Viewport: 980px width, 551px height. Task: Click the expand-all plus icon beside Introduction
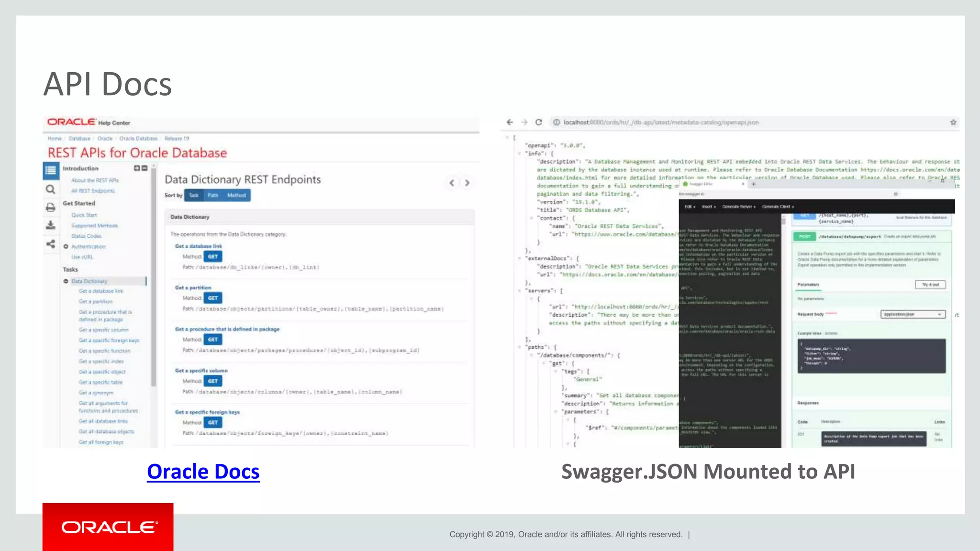[137, 168]
